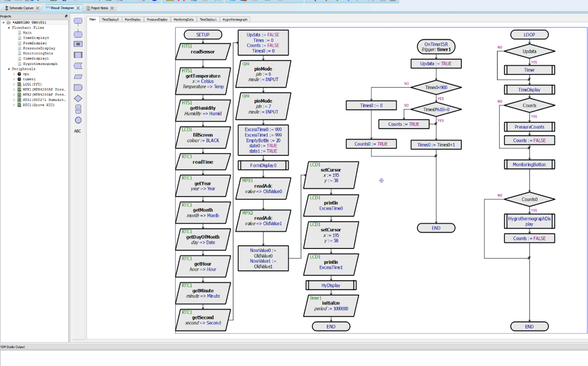The width and height of the screenshot is (588, 366).
Task: Select the Subroutine Call block tool
Action: [x=78, y=55]
